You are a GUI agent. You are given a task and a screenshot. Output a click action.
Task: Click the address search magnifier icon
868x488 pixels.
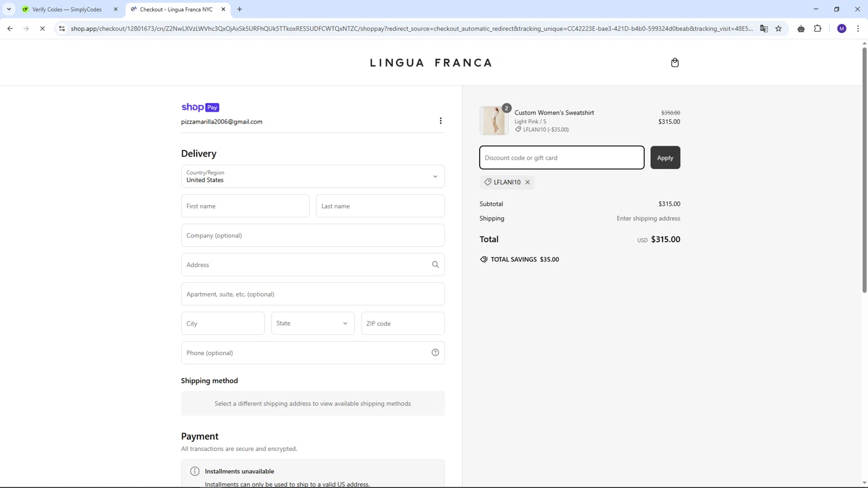tap(435, 265)
